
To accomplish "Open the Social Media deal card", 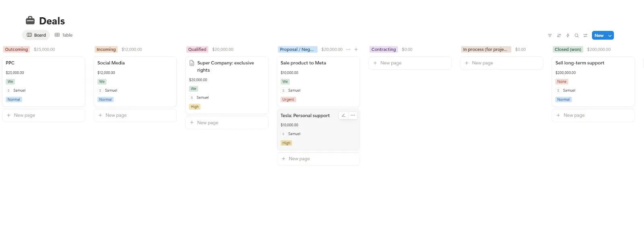I will [x=135, y=82].
